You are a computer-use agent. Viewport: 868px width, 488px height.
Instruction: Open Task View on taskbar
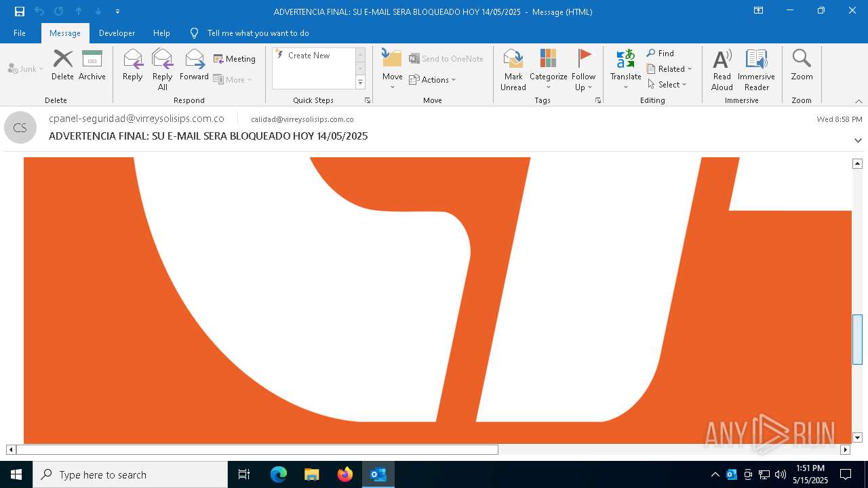pos(244,474)
